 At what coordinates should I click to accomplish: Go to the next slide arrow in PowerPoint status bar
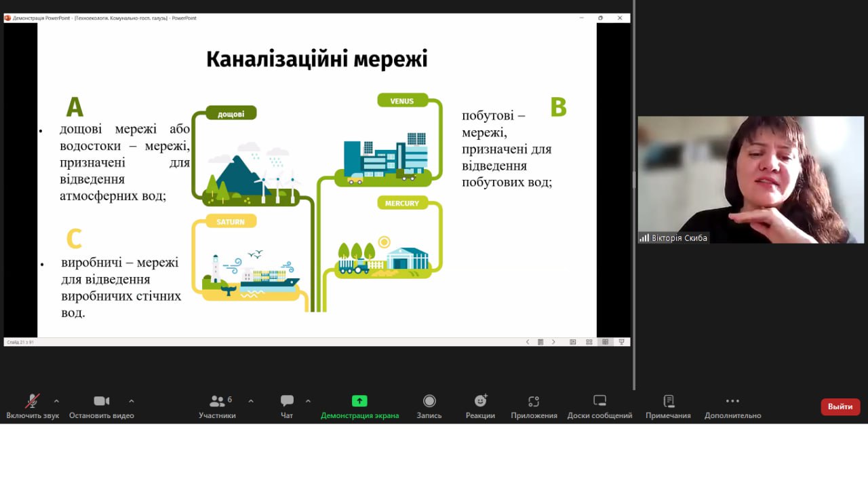[553, 342]
